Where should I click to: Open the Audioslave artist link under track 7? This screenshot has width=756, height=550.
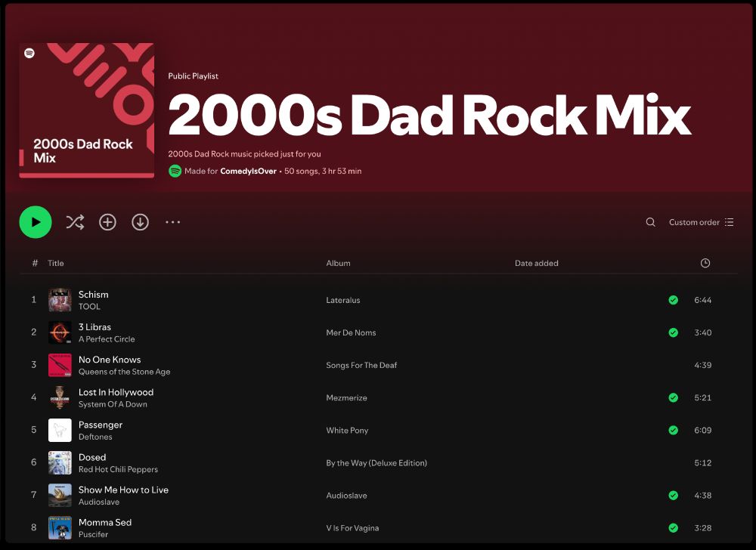tap(99, 502)
